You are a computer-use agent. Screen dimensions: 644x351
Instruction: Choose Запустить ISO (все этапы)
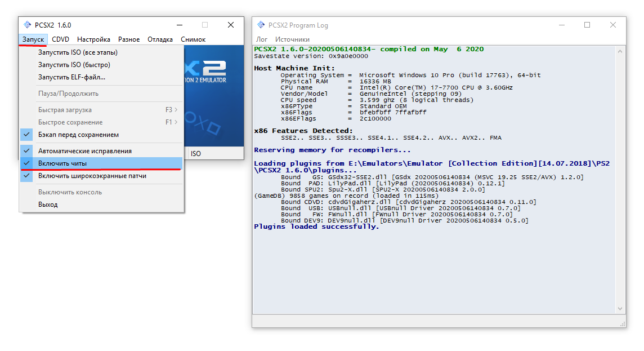click(x=101, y=52)
